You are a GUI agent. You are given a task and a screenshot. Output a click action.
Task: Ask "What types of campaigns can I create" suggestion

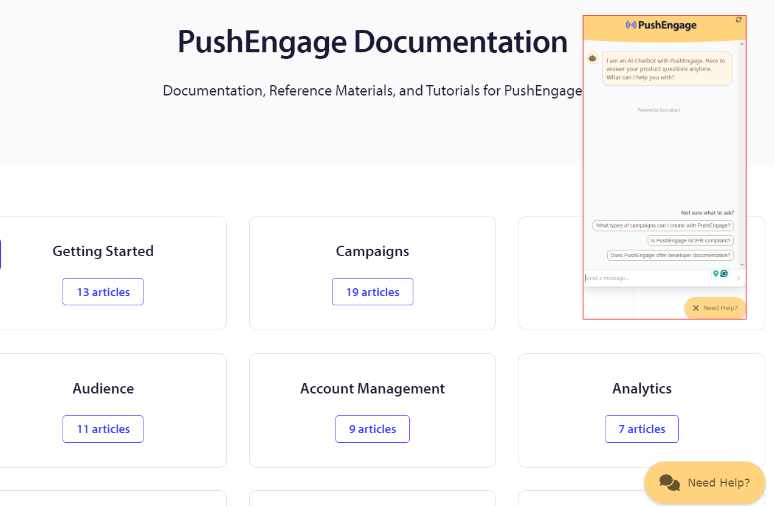(663, 225)
